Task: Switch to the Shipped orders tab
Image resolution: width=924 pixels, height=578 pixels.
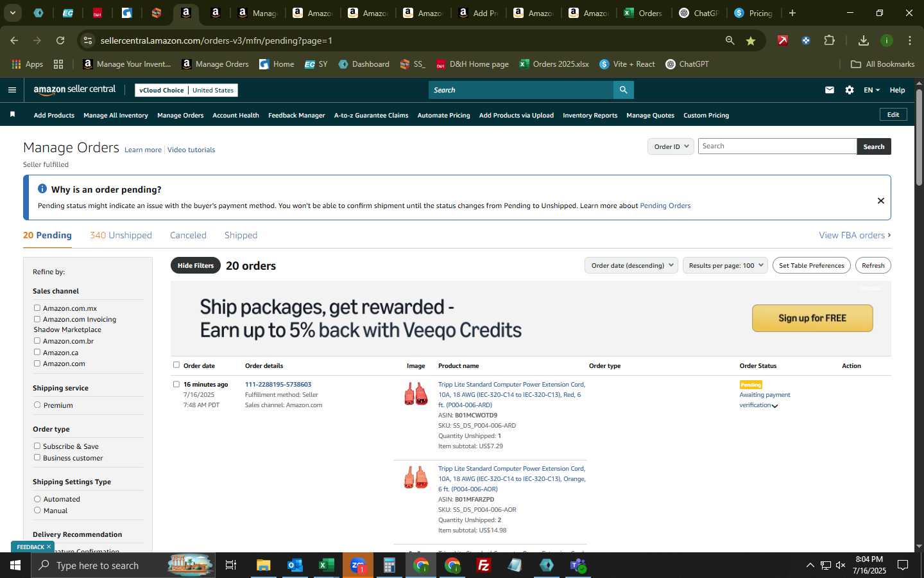Action: [x=241, y=235]
